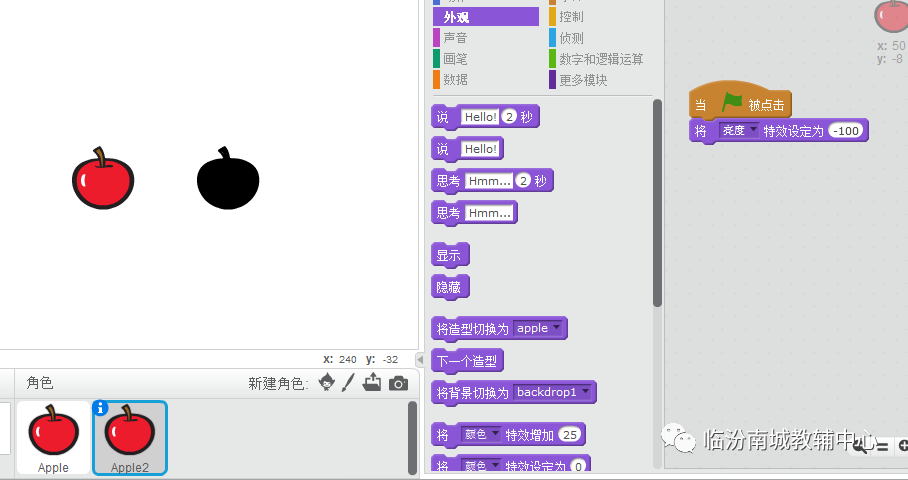
Task: Open the 控制 block category
Action: (x=571, y=17)
